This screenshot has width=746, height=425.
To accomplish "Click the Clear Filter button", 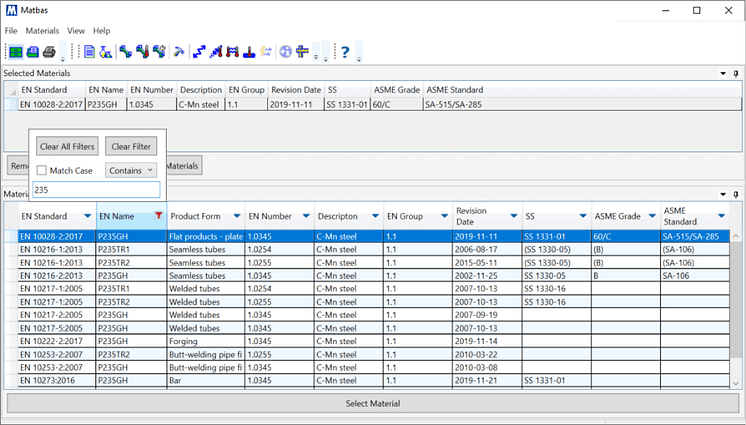I will [130, 147].
